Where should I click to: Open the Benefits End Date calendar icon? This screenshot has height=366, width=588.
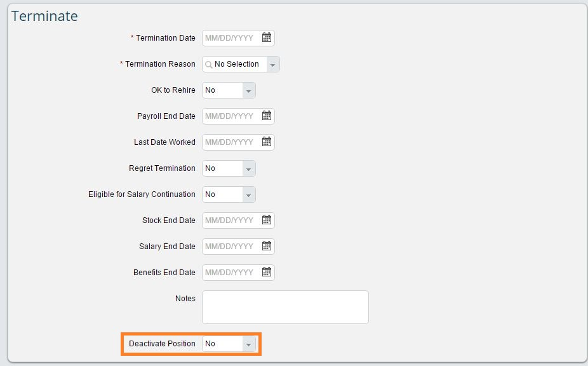[x=266, y=272]
